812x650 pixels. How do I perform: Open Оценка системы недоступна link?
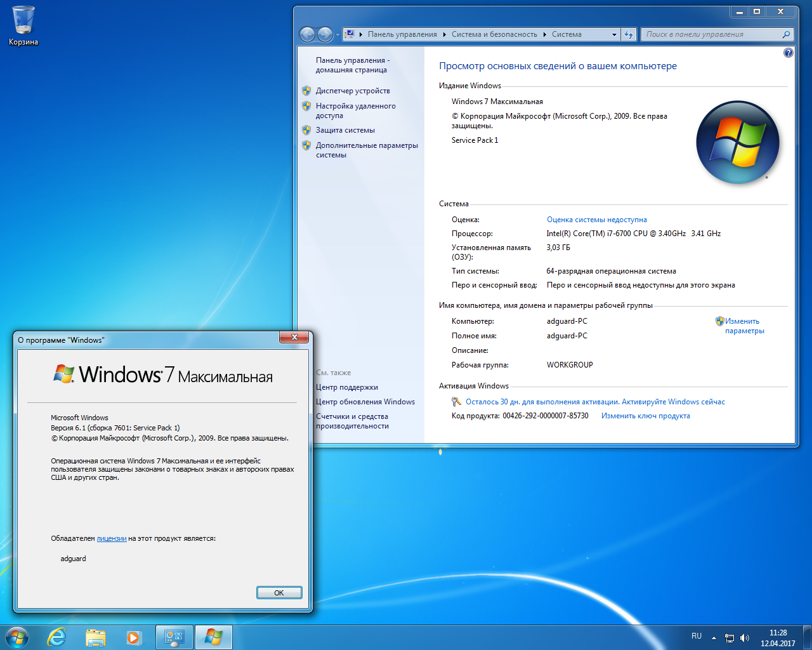tap(597, 220)
